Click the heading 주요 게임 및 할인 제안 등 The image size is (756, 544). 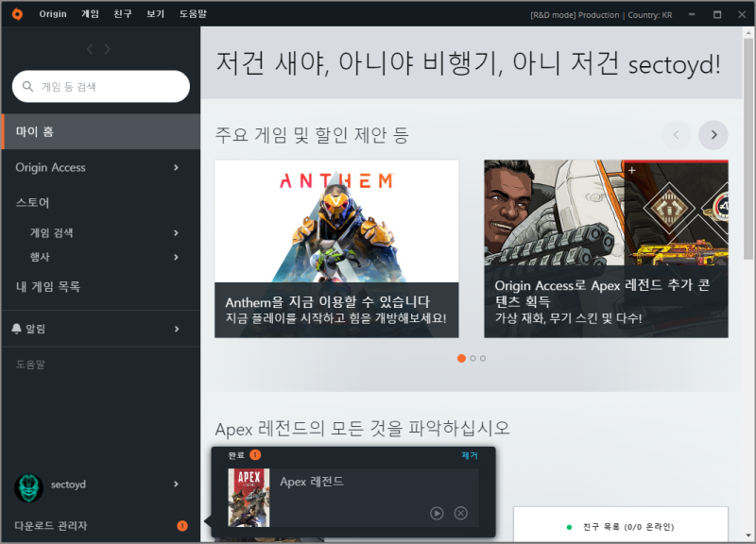312,135
